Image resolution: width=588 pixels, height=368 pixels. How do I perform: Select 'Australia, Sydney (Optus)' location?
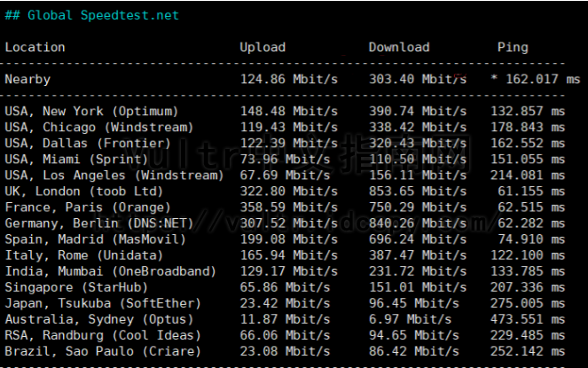click(x=99, y=320)
